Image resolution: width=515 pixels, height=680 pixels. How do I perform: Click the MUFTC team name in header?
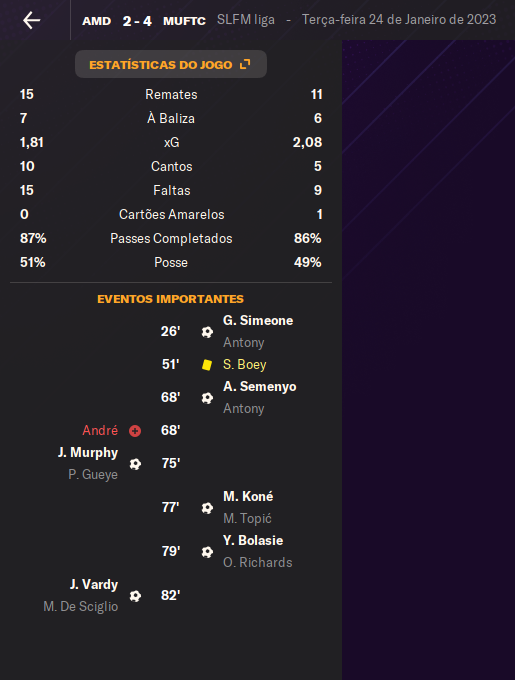coord(184,21)
